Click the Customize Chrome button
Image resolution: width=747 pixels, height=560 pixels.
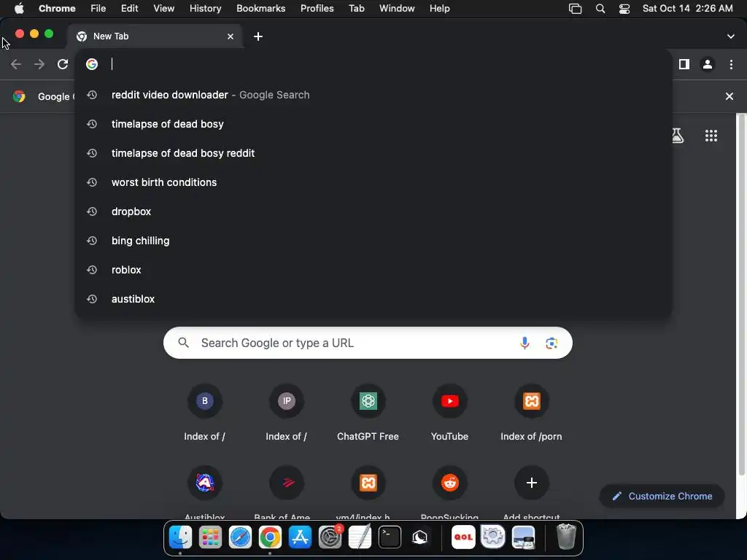(662, 496)
